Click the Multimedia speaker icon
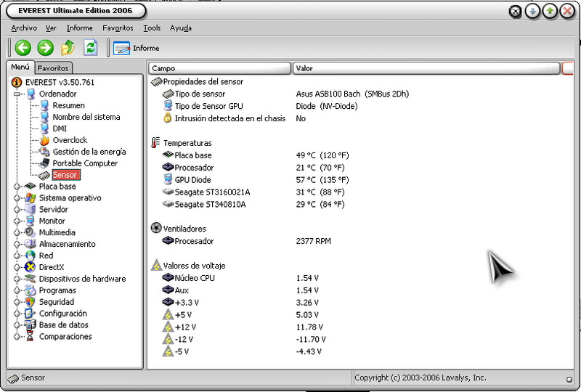This screenshot has height=392, width=581. (31, 232)
